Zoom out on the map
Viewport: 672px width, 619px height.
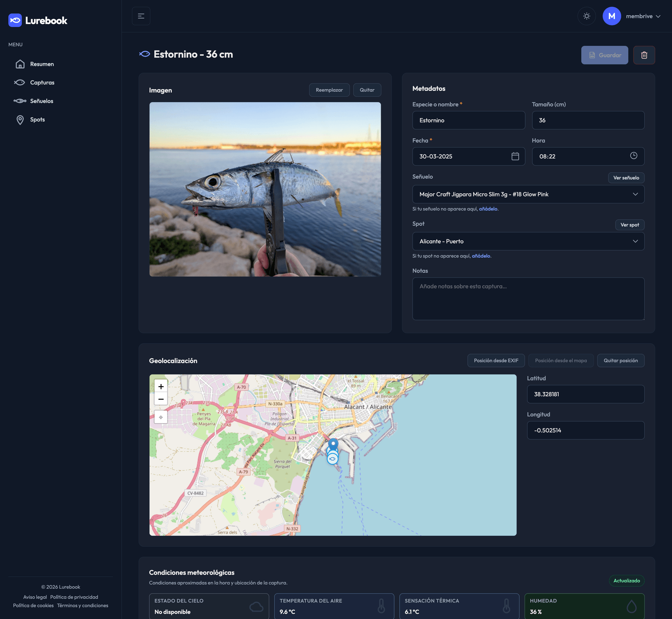161,399
